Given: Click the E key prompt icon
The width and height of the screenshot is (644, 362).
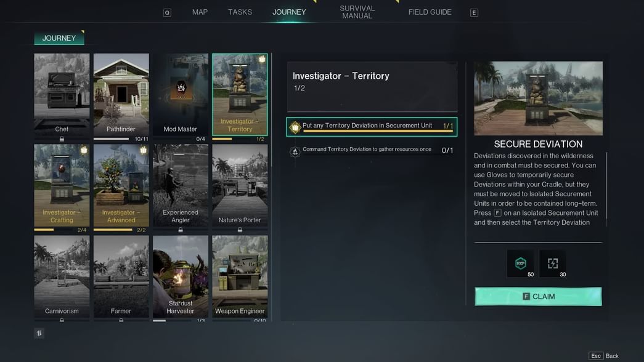Looking at the screenshot, I should coord(474,13).
